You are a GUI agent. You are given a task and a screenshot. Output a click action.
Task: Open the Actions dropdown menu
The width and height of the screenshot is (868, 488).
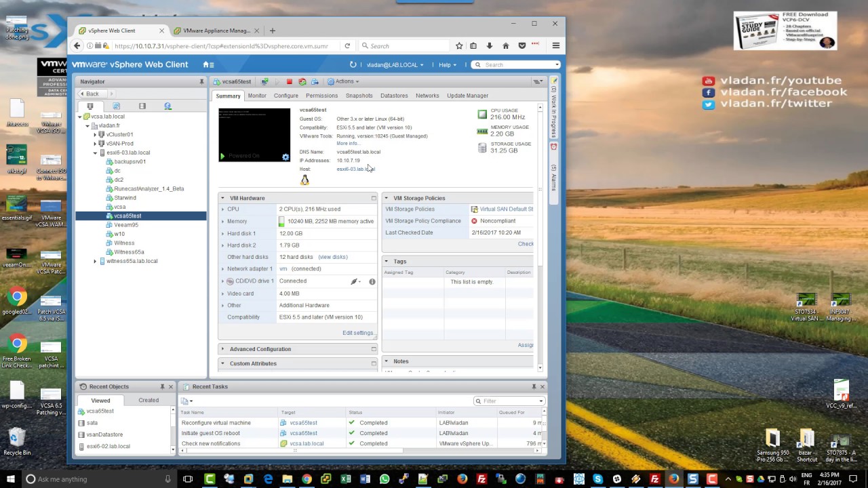point(343,81)
